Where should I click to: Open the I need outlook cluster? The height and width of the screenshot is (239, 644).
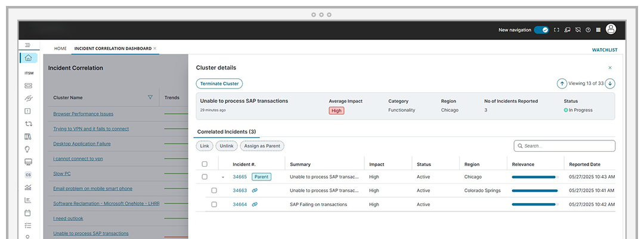(x=68, y=219)
